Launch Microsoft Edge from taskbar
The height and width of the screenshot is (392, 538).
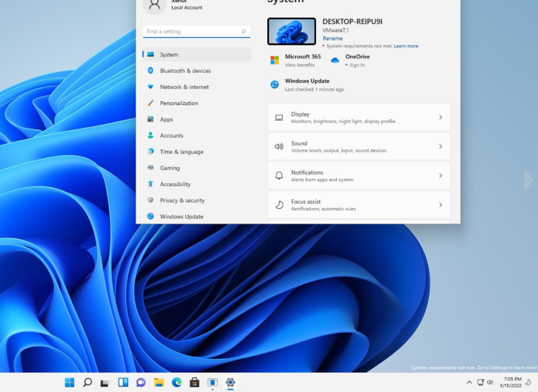pyautogui.click(x=177, y=383)
